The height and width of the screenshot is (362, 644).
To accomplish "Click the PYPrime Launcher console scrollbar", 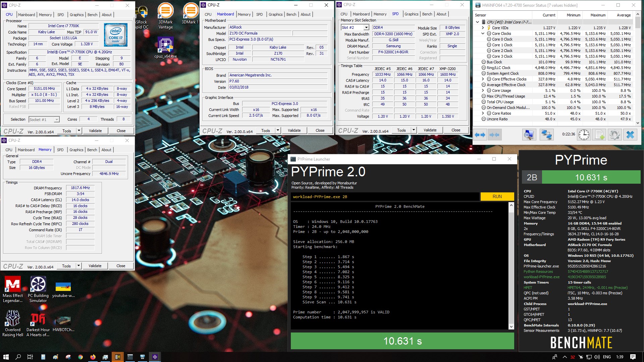I will pyautogui.click(x=511, y=266).
